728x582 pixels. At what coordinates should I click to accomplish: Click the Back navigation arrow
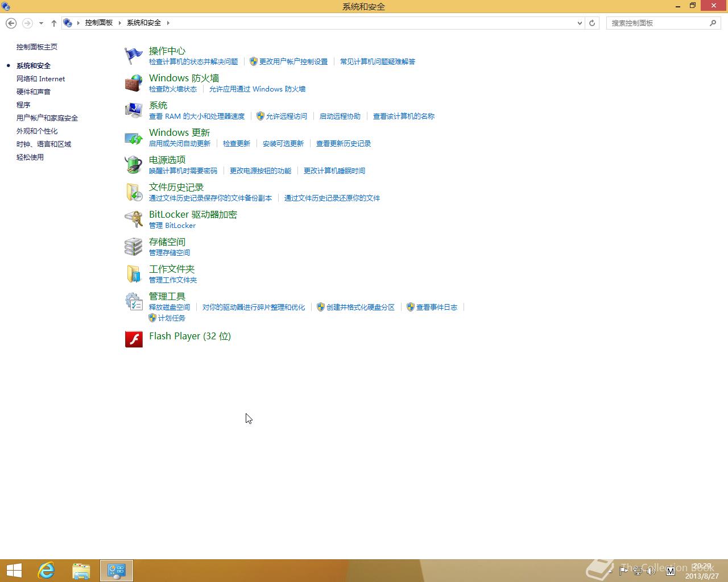[x=11, y=23]
